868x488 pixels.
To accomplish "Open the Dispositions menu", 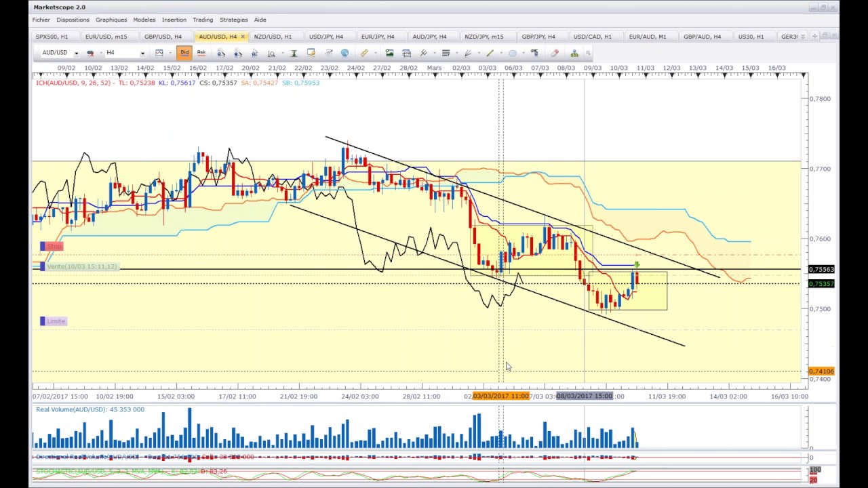I will (73, 20).
